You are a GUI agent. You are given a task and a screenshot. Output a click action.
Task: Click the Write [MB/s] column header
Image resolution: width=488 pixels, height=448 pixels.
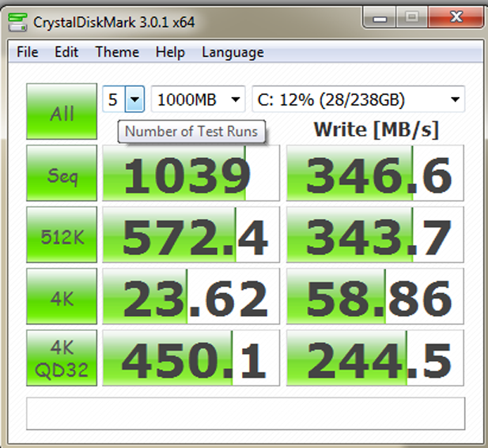click(x=376, y=130)
